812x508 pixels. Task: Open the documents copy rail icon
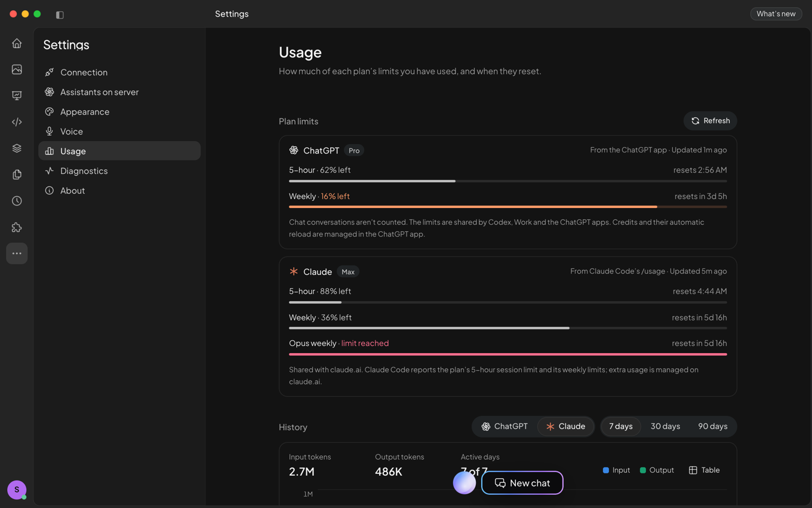click(17, 175)
